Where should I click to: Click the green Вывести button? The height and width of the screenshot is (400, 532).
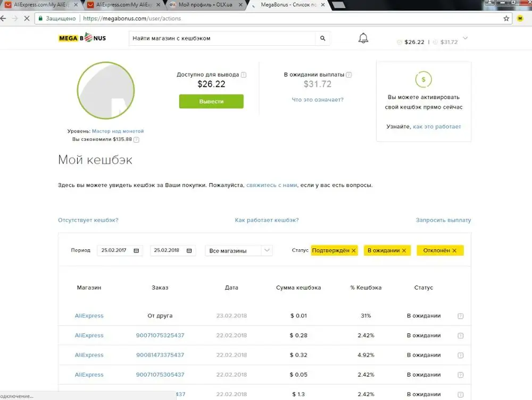(x=211, y=102)
